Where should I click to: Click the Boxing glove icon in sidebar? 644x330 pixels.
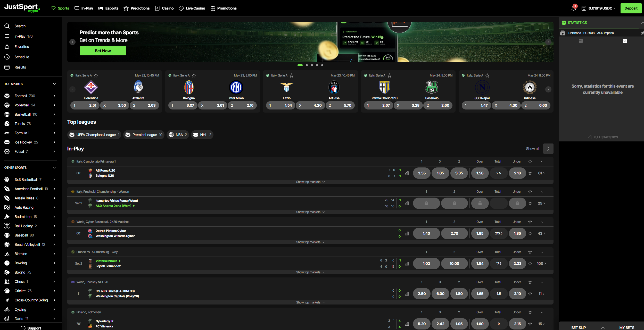pyautogui.click(x=7, y=272)
